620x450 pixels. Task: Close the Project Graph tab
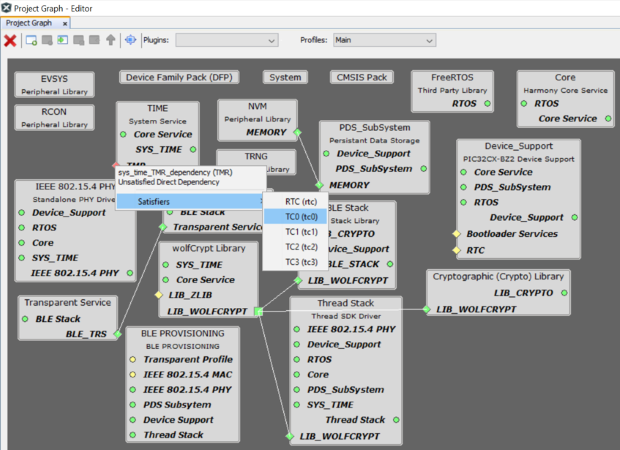[x=65, y=24]
